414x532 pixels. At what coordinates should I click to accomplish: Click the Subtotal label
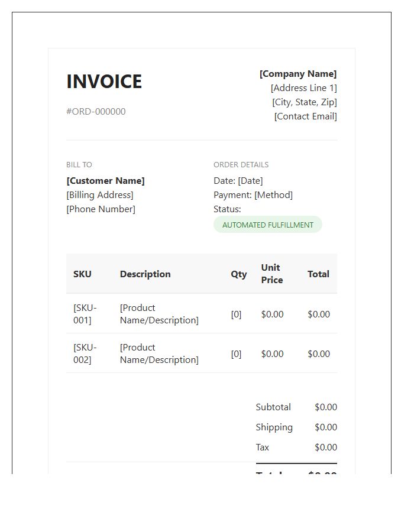273,407
